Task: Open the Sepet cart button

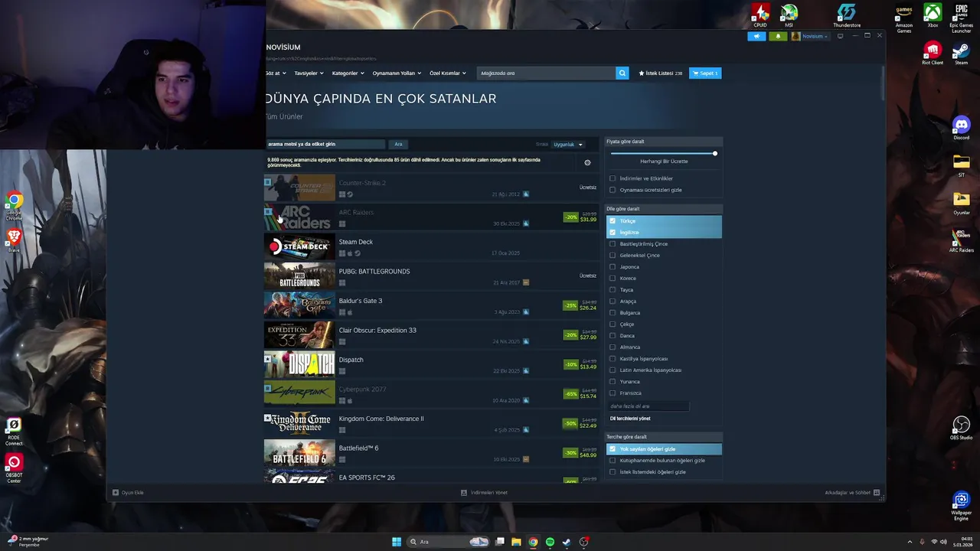Action: (x=705, y=73)
